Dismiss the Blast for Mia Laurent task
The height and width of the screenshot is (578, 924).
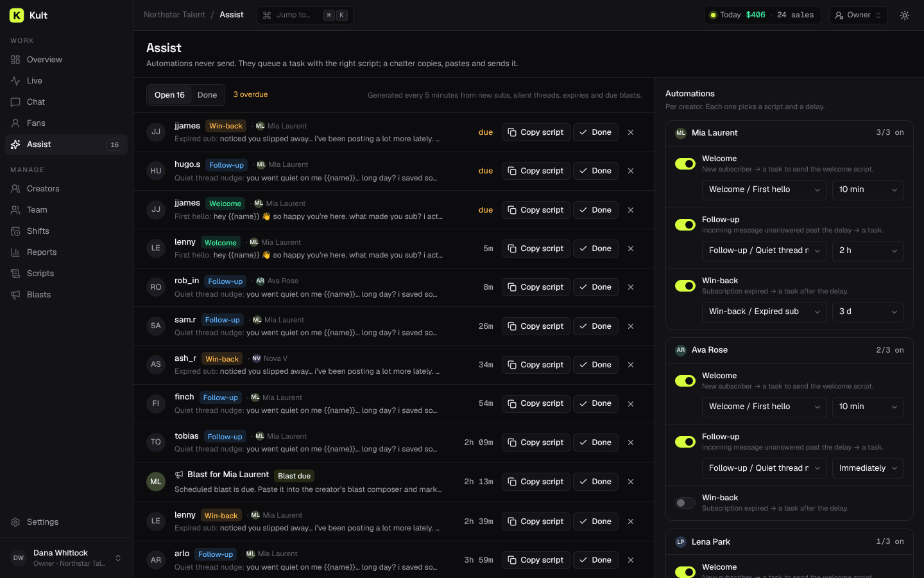pyautogui.click(x=631, y=482)
